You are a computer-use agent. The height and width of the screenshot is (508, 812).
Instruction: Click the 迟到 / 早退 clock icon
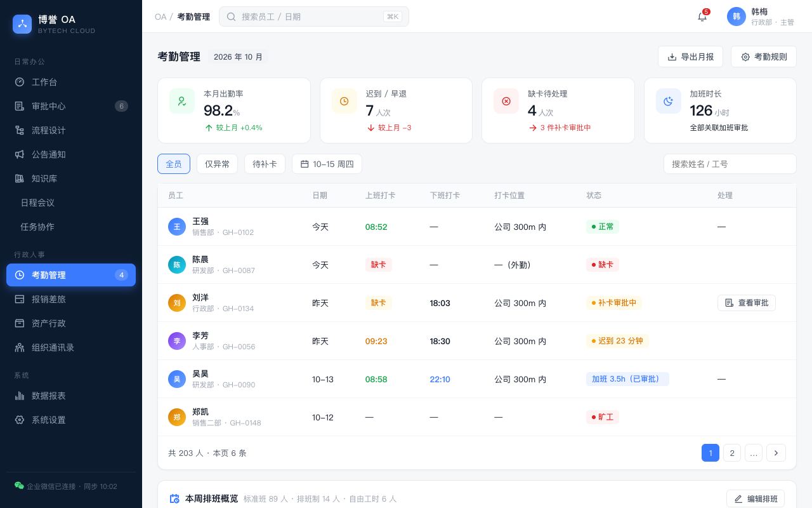pyautogui.click(x=344, y=101)
